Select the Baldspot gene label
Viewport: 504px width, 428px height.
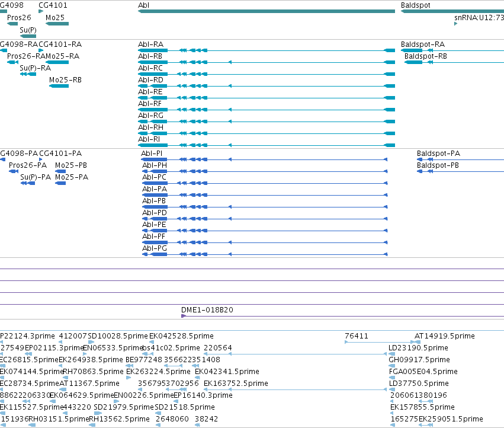(415, 5)
